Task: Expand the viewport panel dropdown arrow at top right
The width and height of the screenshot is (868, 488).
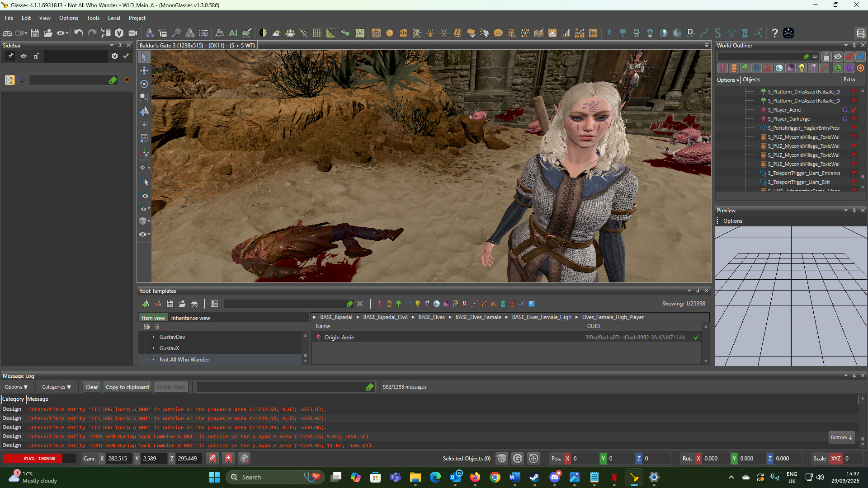Action: tap(706, 45)
